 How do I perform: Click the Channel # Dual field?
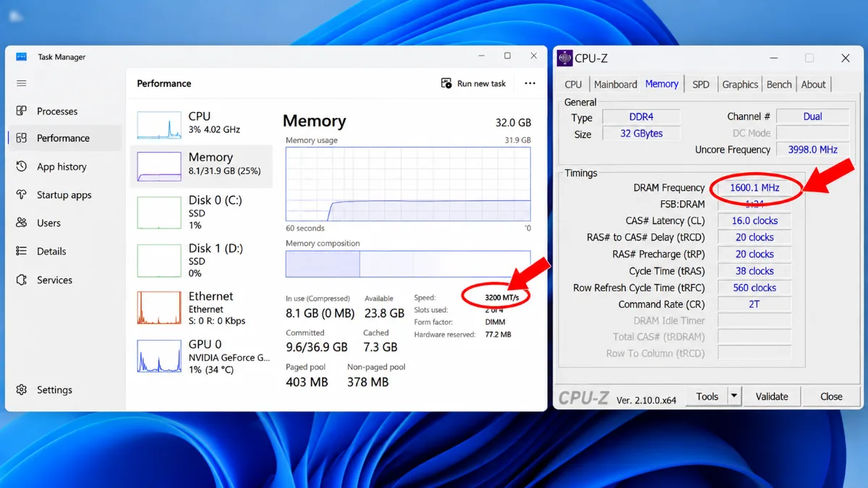pos(812,116)
